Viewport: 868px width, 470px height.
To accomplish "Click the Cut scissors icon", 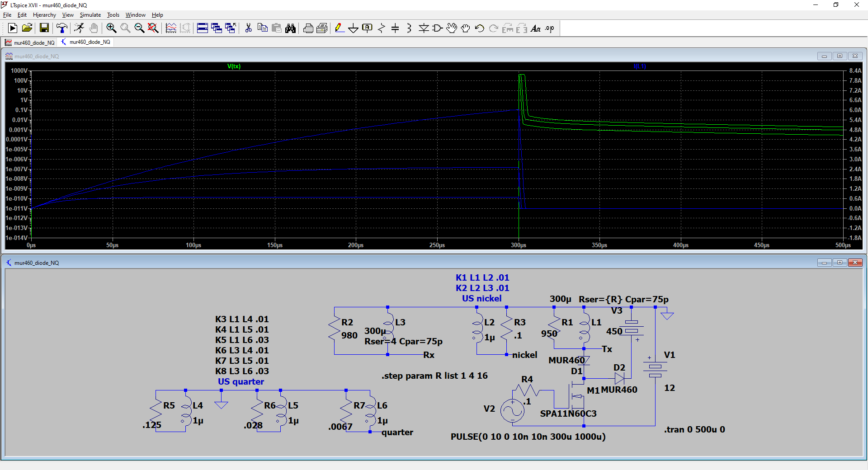I will pos(248,28).
